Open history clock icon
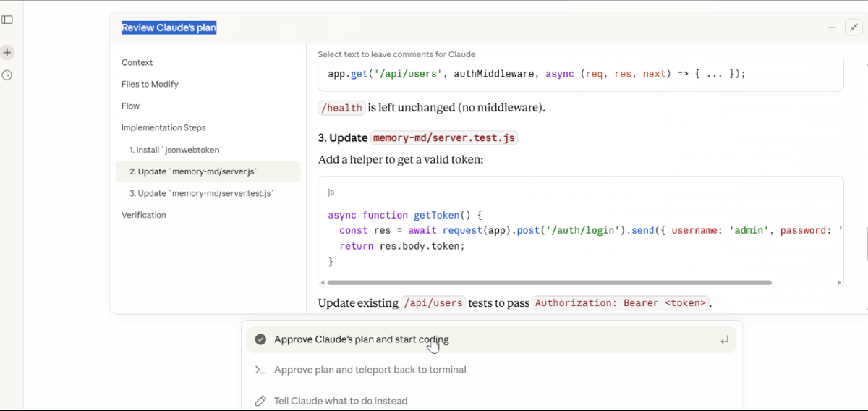Screen dimensions: 868x411 (7, 75)
